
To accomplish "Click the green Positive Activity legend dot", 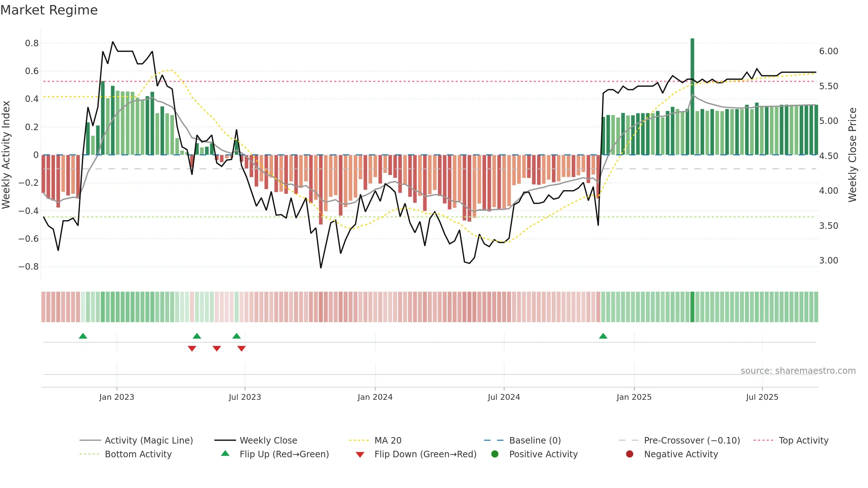I will (x=495, y=454).
